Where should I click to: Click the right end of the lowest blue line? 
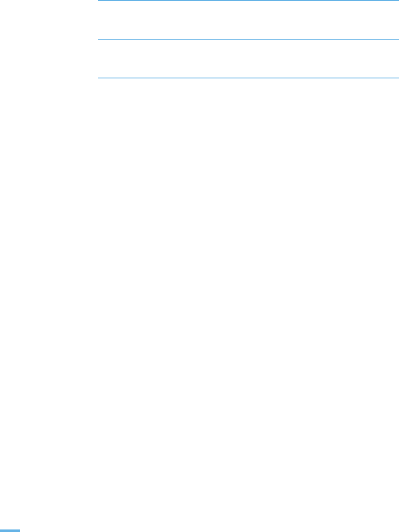pyautogui.click(x=397, y=78)
